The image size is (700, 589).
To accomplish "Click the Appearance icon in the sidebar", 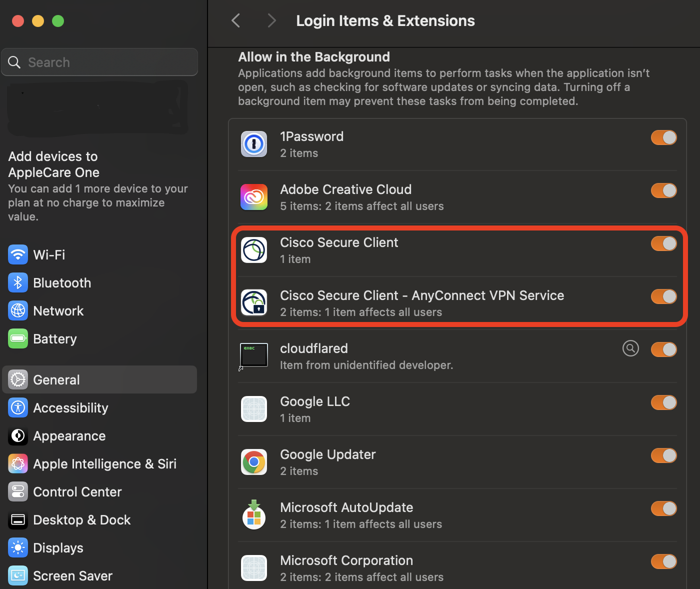I will point(18,435).
